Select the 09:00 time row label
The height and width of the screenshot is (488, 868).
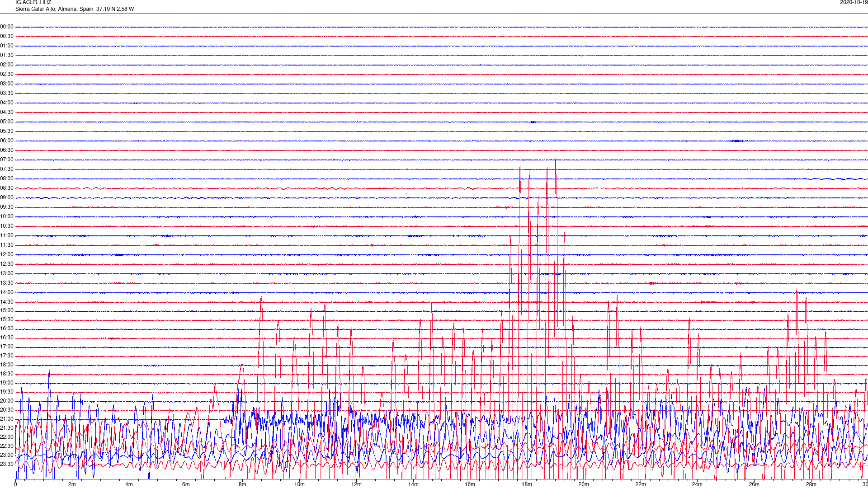[7, 197]
